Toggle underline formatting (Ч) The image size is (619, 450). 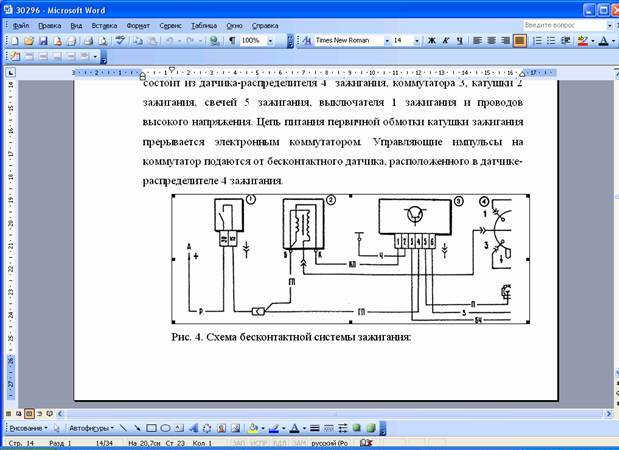(x=460, y=41)
